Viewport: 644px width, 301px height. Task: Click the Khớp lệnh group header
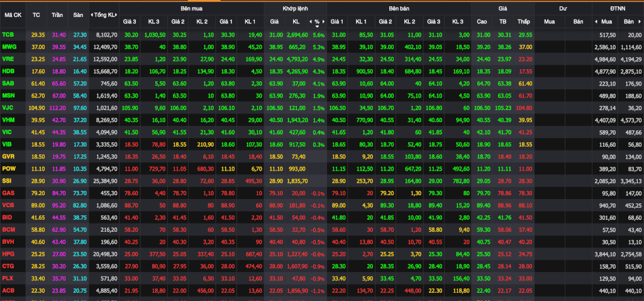click(295, 8)
